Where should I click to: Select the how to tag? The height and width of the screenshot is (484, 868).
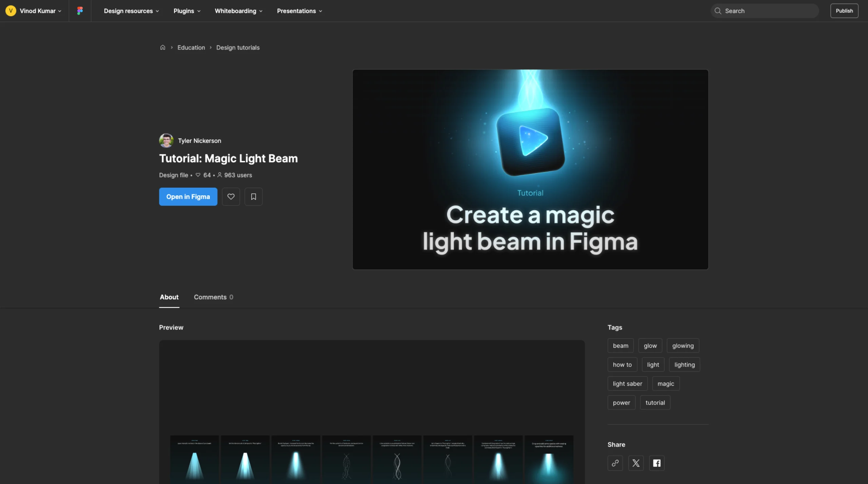622,365
